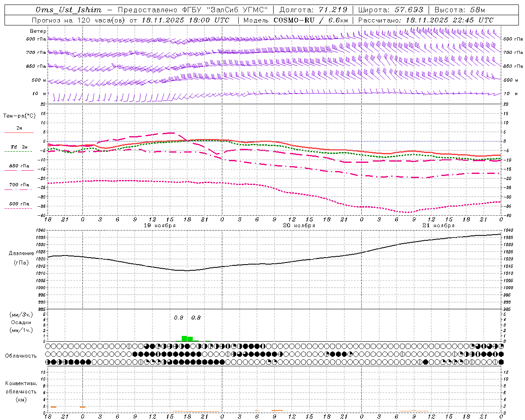Click the 500 м wind level label at left
525x420 pixels.
39,80
